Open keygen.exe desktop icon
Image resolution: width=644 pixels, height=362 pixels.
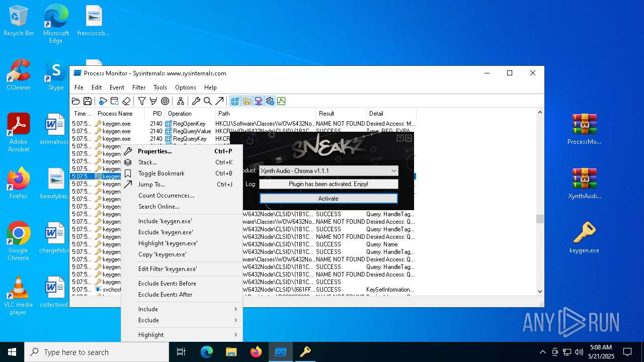coord(584,237)
